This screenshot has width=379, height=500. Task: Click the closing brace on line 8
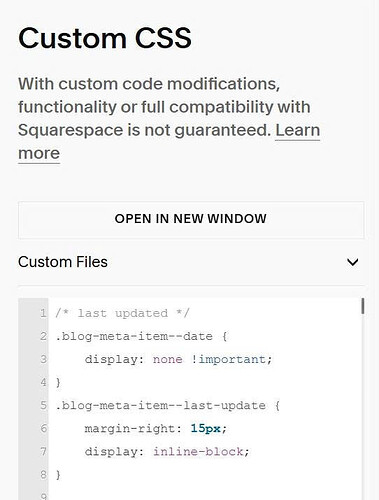click(58, 475)
